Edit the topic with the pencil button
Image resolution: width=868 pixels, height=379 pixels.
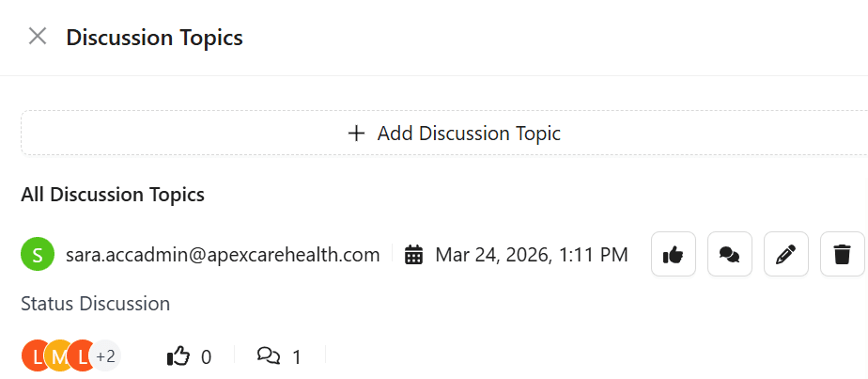[x=785, y=254]
